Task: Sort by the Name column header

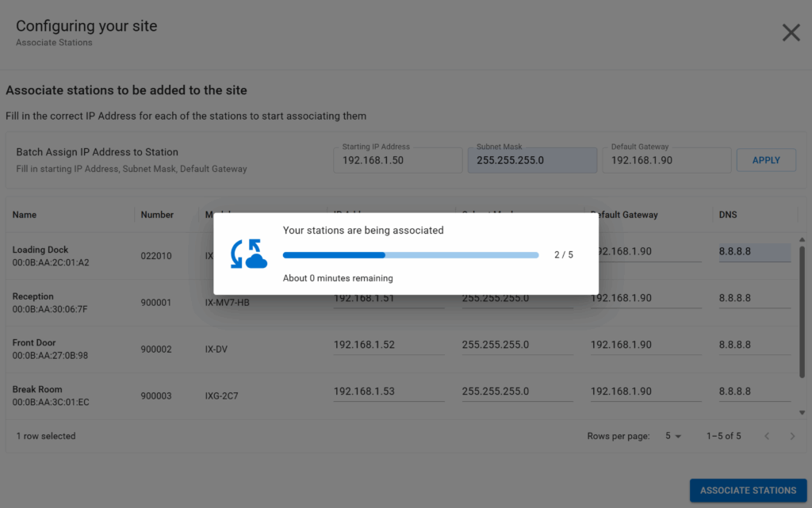Action: [x=25, y=215]
